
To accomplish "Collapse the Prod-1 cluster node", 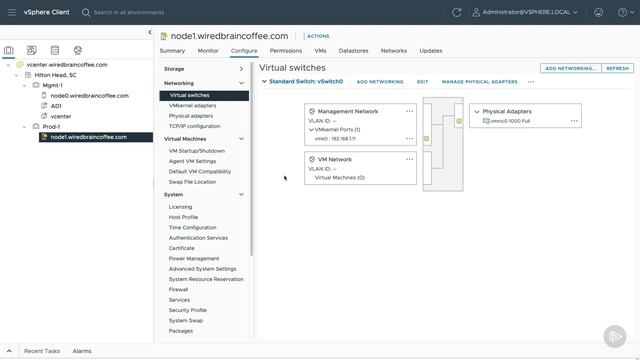I will coord(24,127).
